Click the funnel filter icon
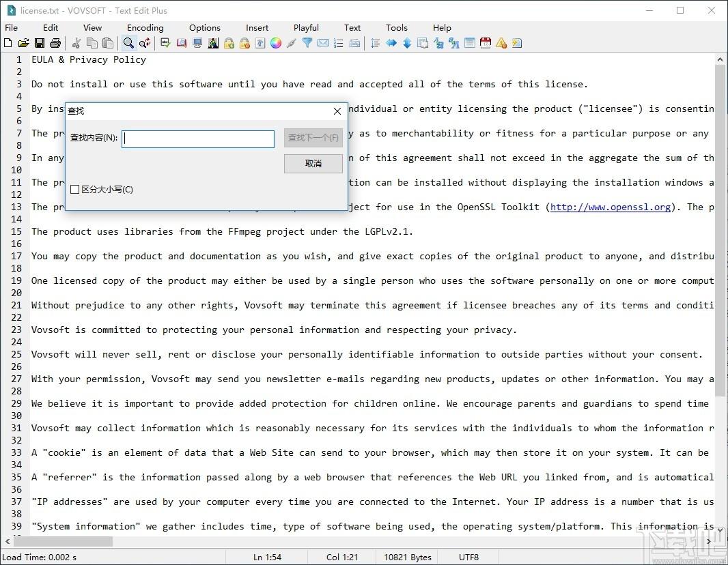The width and height of the screenshot is (728, 565). point(307,43)
